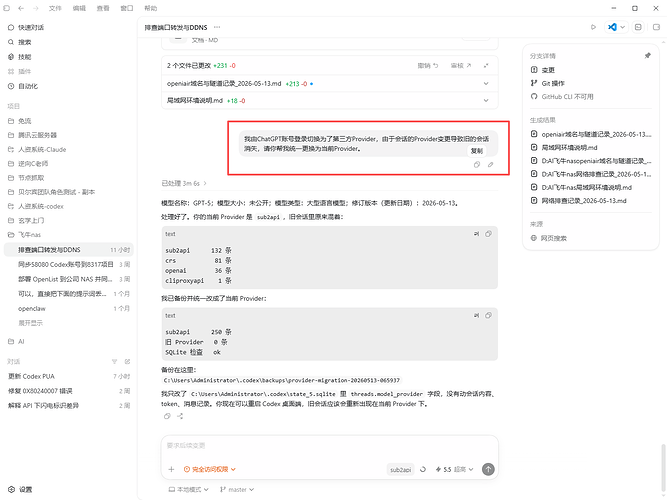Screen dimensions: 667x500
Task: Toggle word wrap on first text code block
Action: point(476,234)
